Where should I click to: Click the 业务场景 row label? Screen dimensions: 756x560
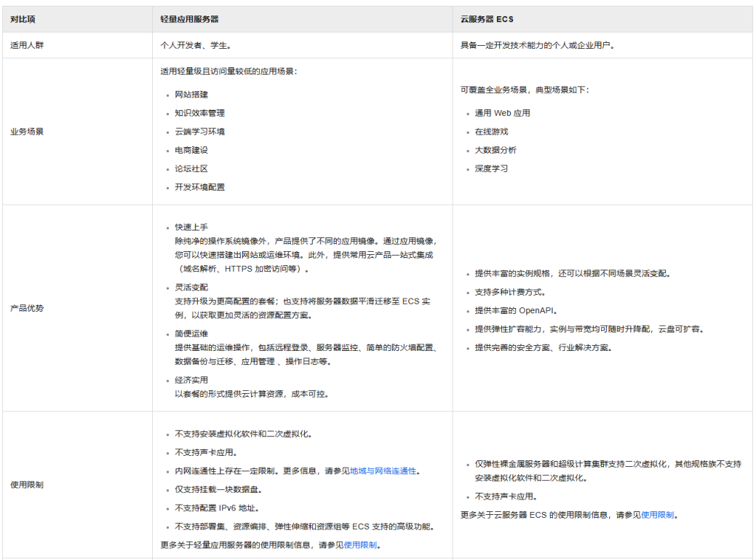coord(27,132)
